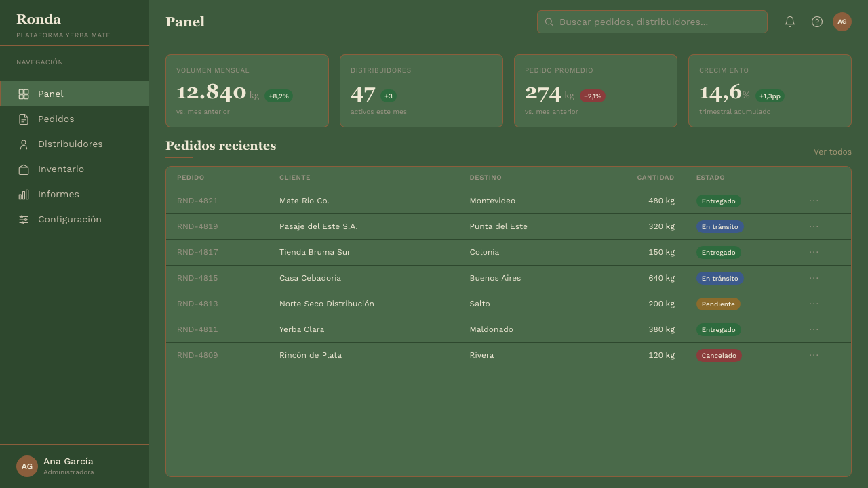Viewport: 868px width, 488px height.
Task: Select client Mate Río Co.
Action: pos(304,201)
